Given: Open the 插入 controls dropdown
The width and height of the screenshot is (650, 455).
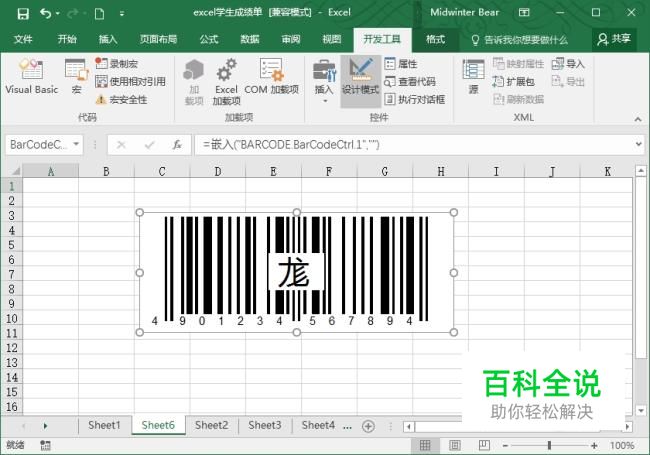Looking at the screenshot, I should click(x=324, y=81).
